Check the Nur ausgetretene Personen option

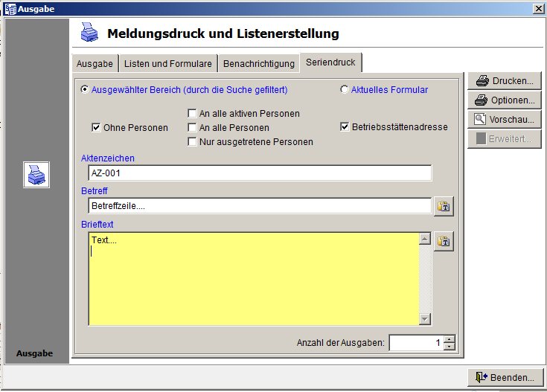pyautogui.click(x=192, y=142)
